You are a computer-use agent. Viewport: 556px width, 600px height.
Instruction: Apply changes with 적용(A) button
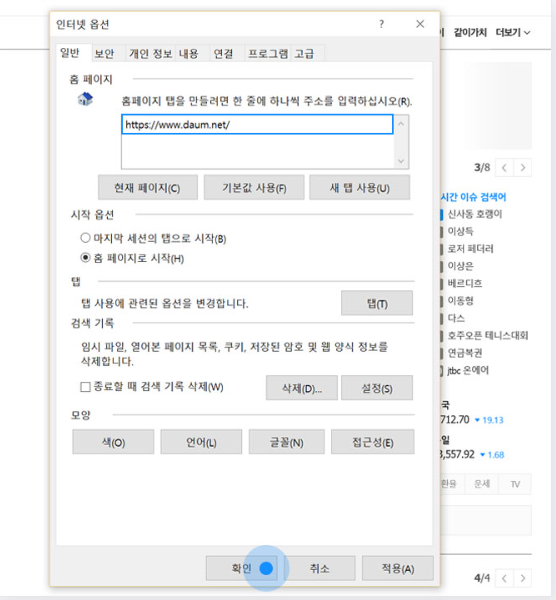pos(398,568)
